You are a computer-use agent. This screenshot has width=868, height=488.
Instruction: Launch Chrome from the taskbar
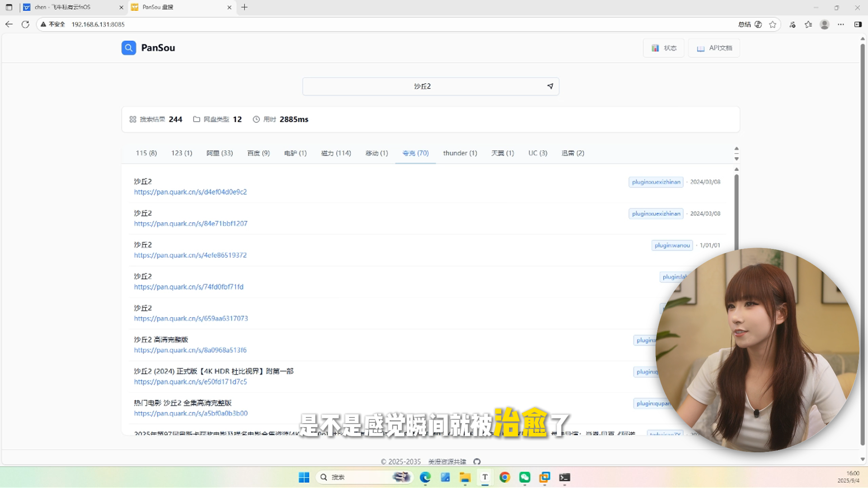click(505, 477)
